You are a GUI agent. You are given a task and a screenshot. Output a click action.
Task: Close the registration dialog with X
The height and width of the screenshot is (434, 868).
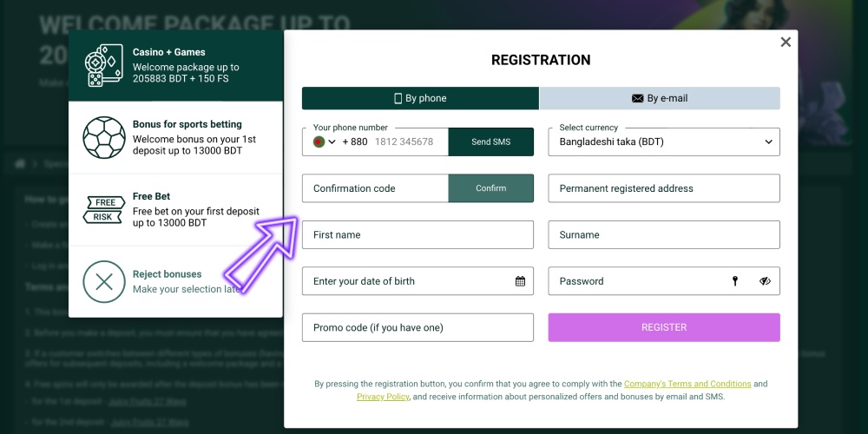pos(786,42)
